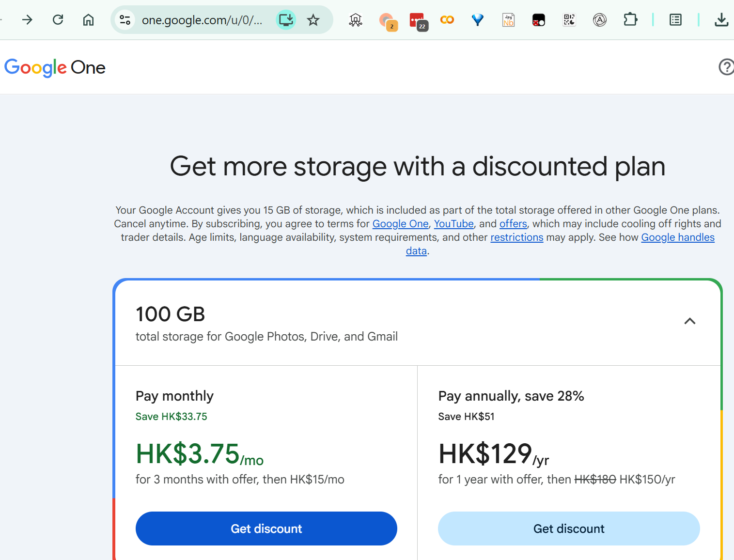
Task: Bookmark this page with the star icon
Action: (313, 20)
